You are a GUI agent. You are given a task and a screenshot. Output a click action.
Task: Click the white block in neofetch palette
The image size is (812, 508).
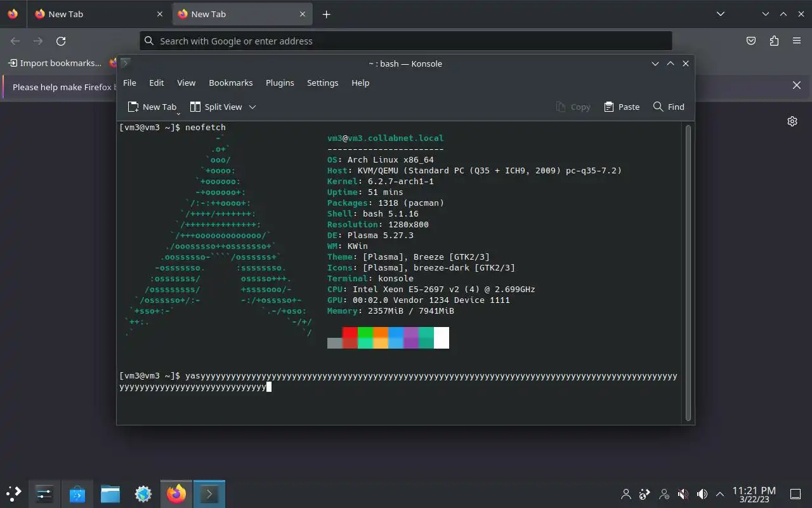(x=442, y=338)
